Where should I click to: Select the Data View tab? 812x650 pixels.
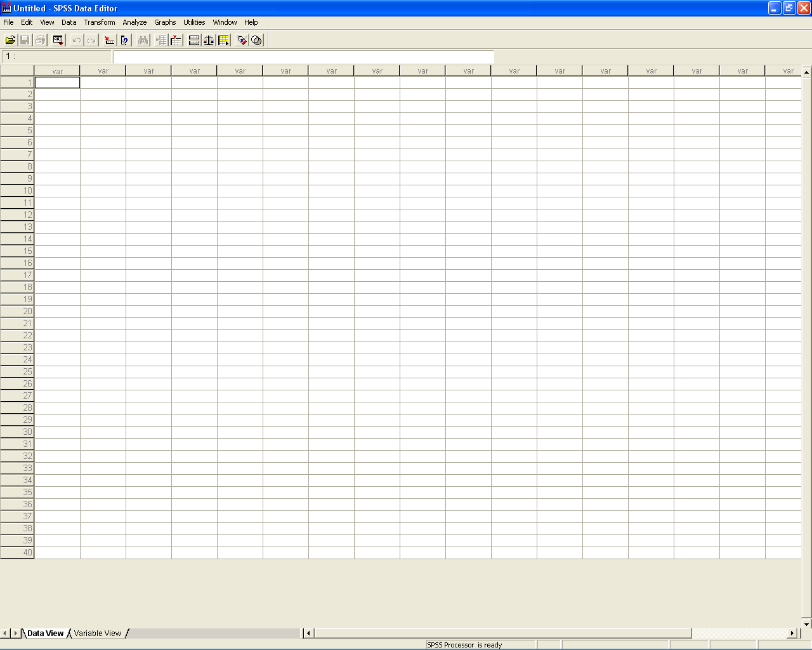pyautogui.click(x=45, y=633)
